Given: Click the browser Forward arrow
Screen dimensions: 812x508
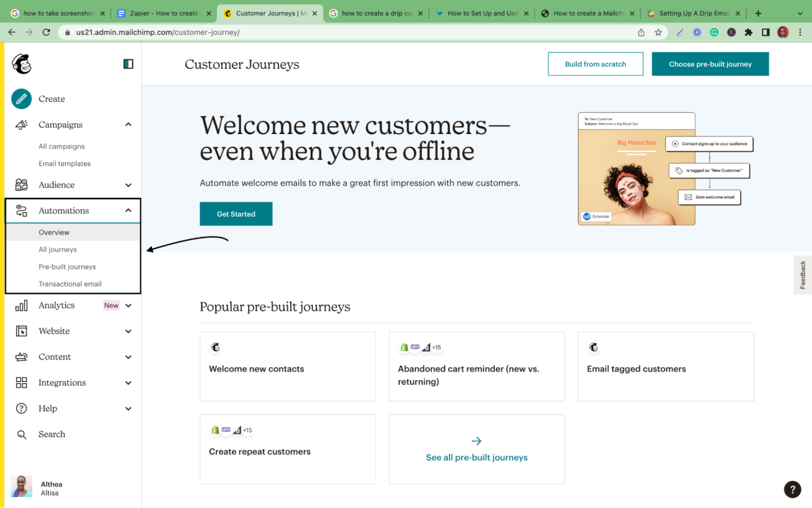Looking at the screenshot, I should pos(29,33).
